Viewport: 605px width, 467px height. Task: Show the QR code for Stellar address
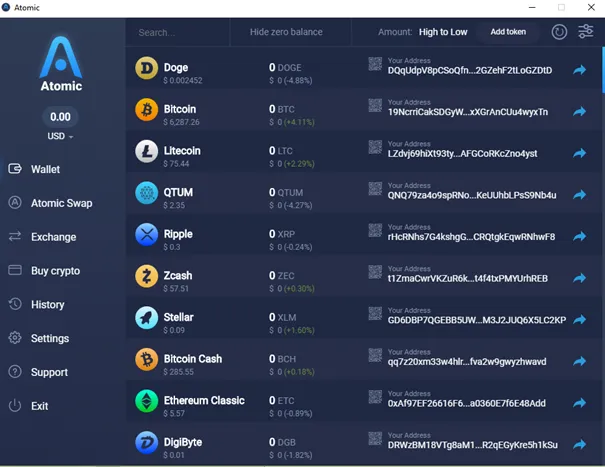(375, 314)
